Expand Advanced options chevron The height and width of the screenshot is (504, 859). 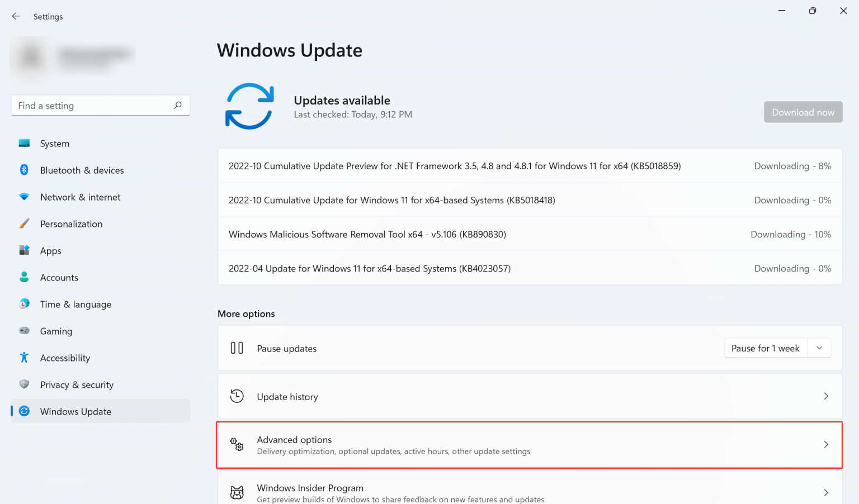(x=826, y=444)
